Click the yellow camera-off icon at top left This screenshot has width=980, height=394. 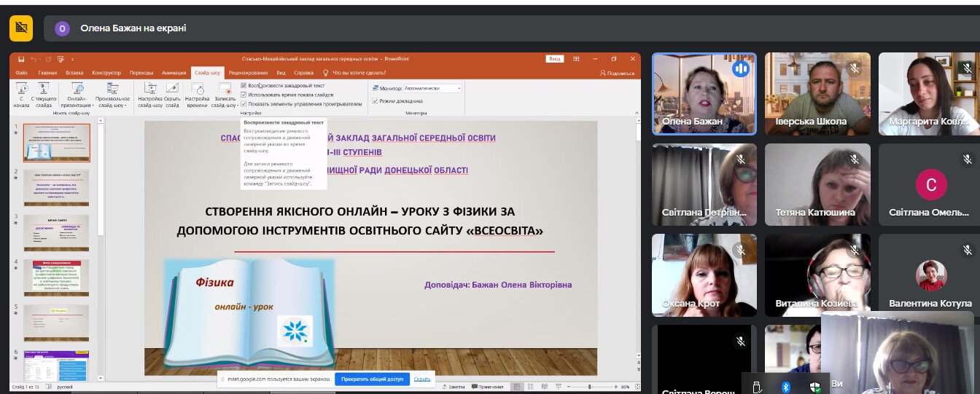pos(20,28)
